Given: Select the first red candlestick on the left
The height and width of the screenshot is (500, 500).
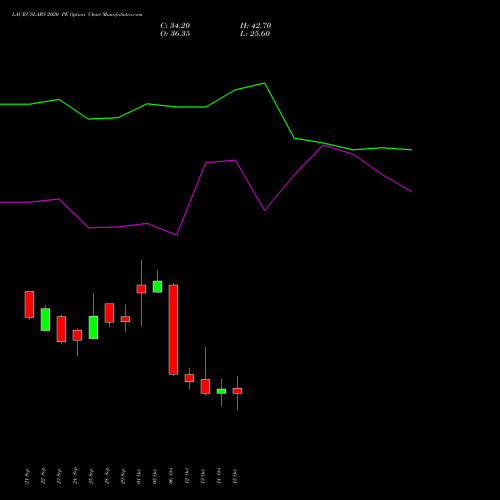Looking at the screenshot, I should pos(29,304).
